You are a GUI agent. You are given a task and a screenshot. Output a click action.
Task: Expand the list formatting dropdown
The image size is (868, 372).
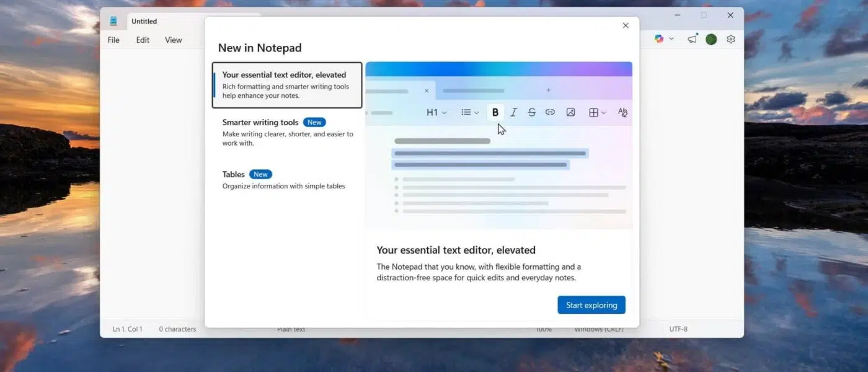click(x=470, y=112)
